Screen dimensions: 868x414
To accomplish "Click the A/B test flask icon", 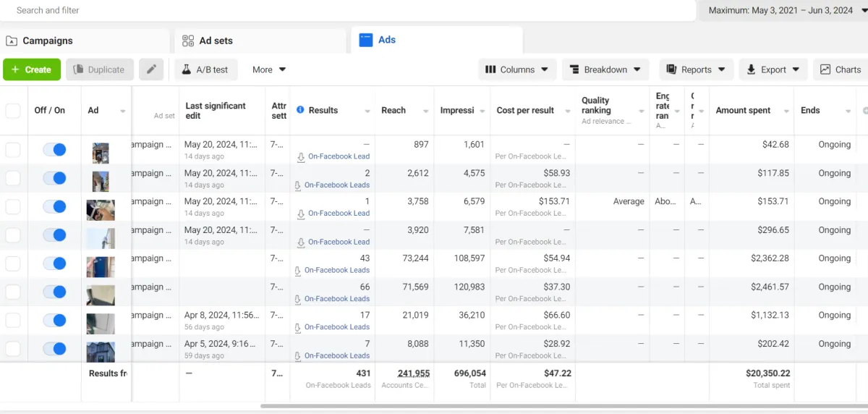I will tap(186, 69).
